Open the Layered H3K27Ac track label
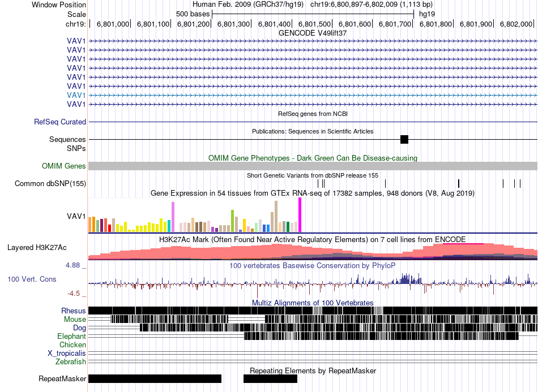This screenshot has width=538, height=392. (37, 247)
